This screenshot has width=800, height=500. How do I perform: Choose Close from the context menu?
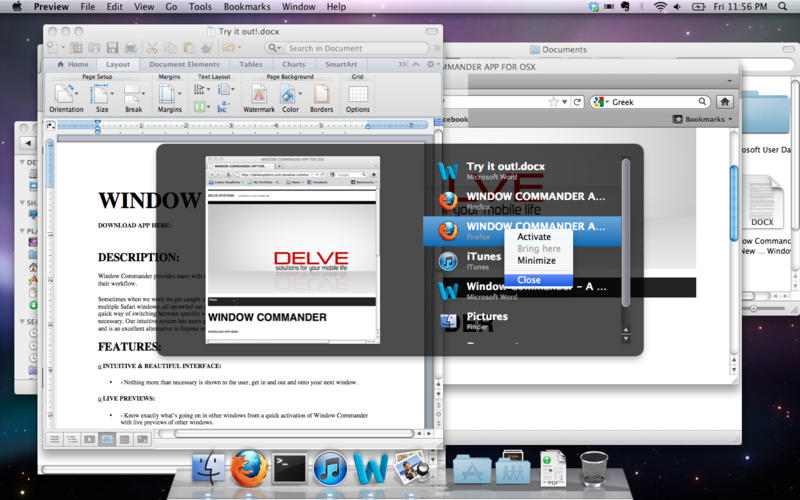[529, 280]
